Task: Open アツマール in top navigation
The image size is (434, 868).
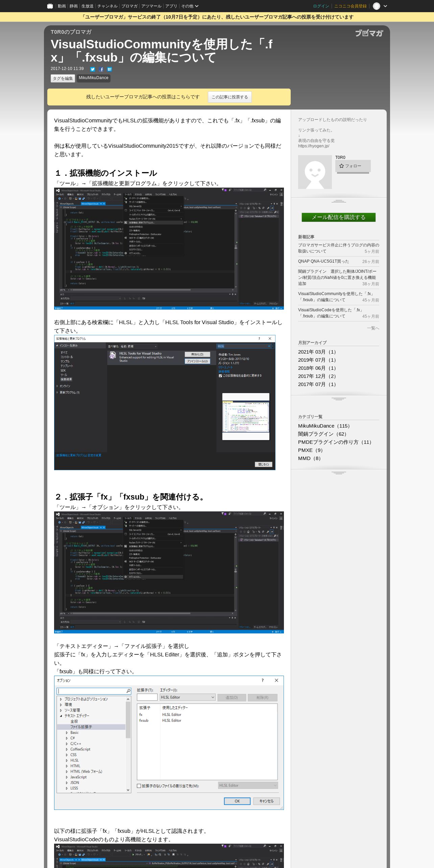Action: [151, 6]
